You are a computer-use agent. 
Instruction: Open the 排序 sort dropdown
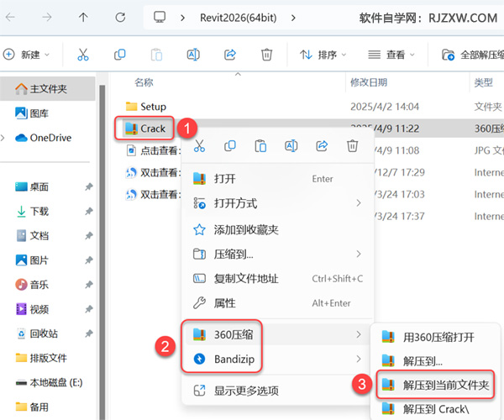point(323,55)
